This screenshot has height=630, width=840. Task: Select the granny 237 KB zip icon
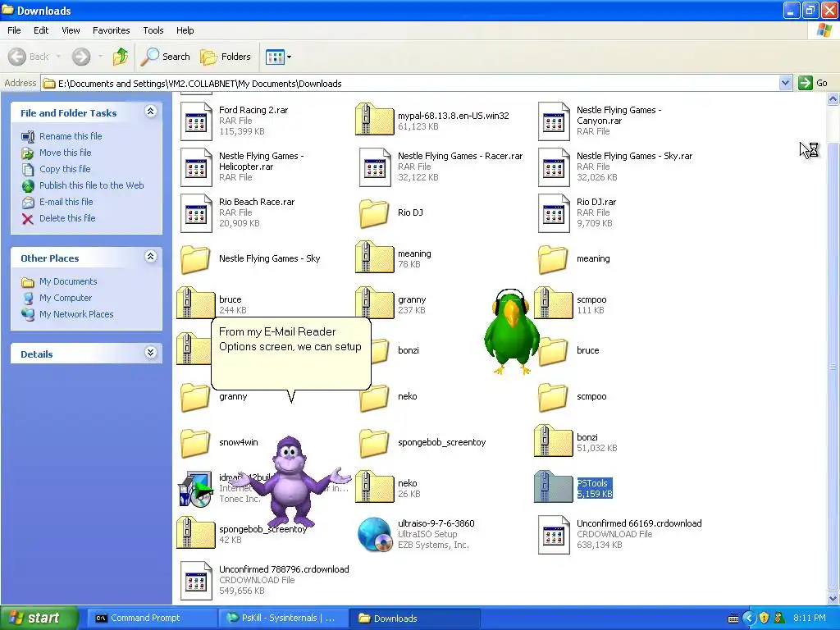374,304
